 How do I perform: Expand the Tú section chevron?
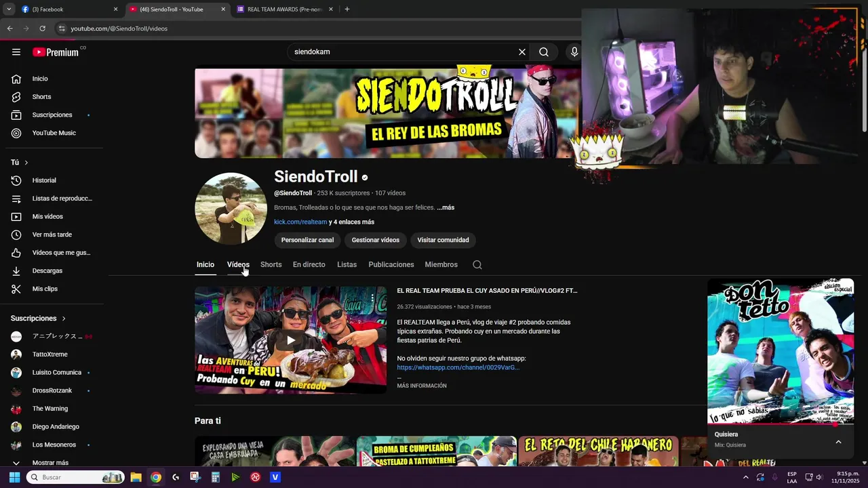tap(26, 163)
